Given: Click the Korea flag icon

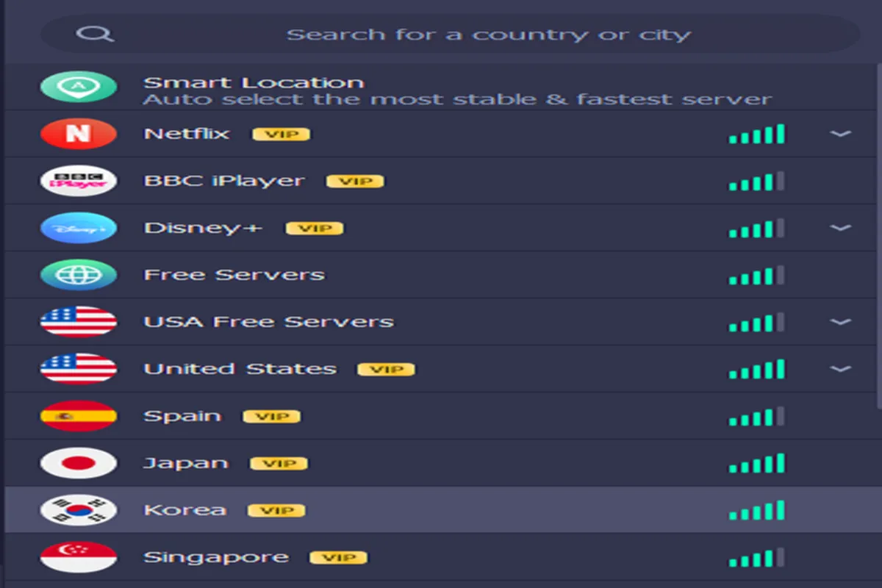Looking at the screenshot, I should [78, 510].
